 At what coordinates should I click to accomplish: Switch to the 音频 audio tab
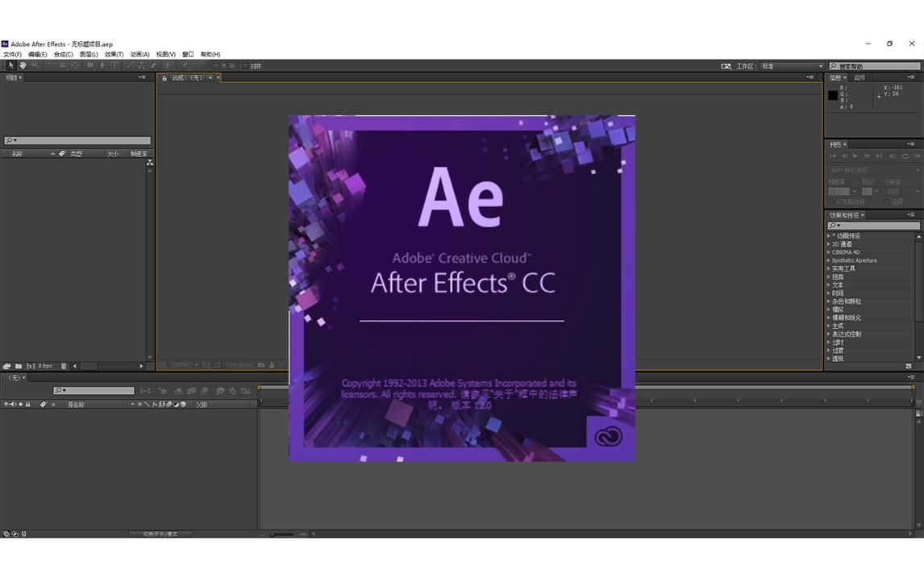[x=859, y=77]
